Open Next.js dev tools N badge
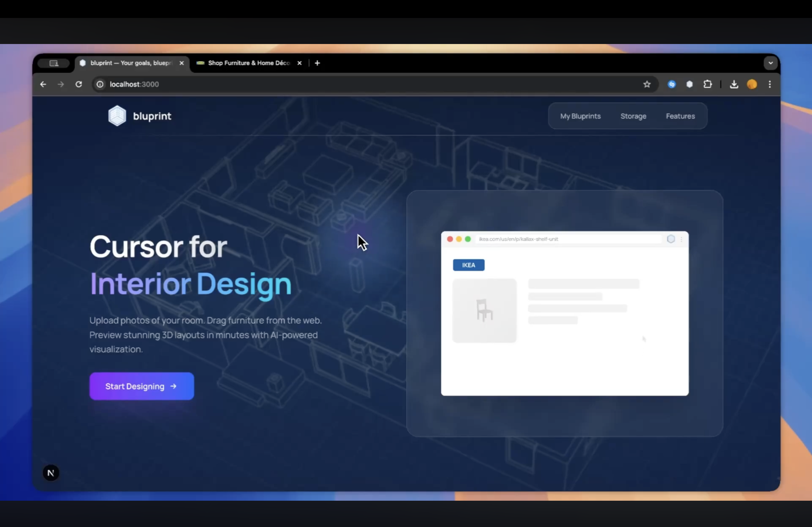 51,473
